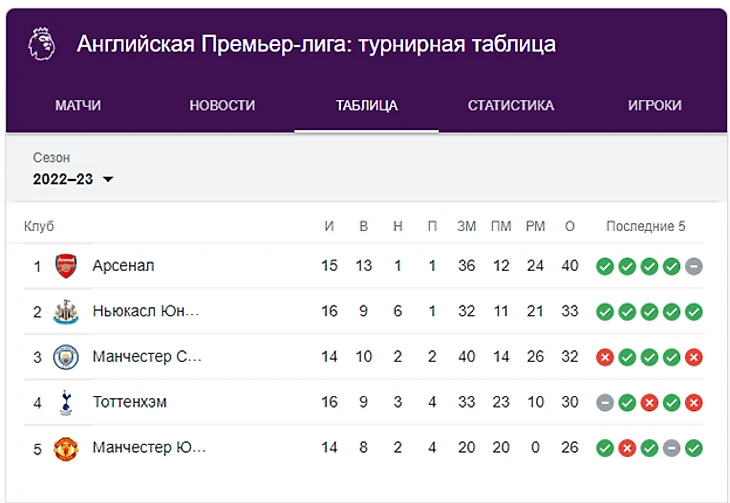Click the Последние 5 column header
The width and height of the screenshot is (730, 503).
pos(645,226)
